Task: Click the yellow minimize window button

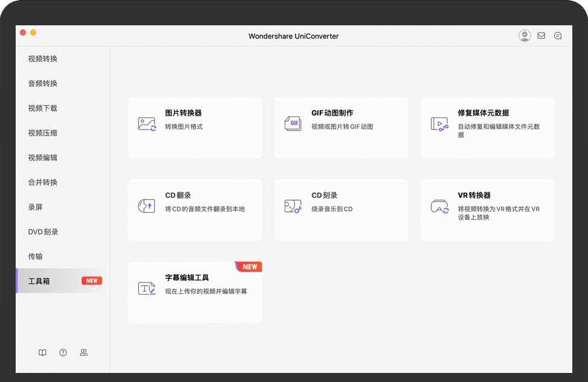Action: pyautogui.click(x=33, y=33)
